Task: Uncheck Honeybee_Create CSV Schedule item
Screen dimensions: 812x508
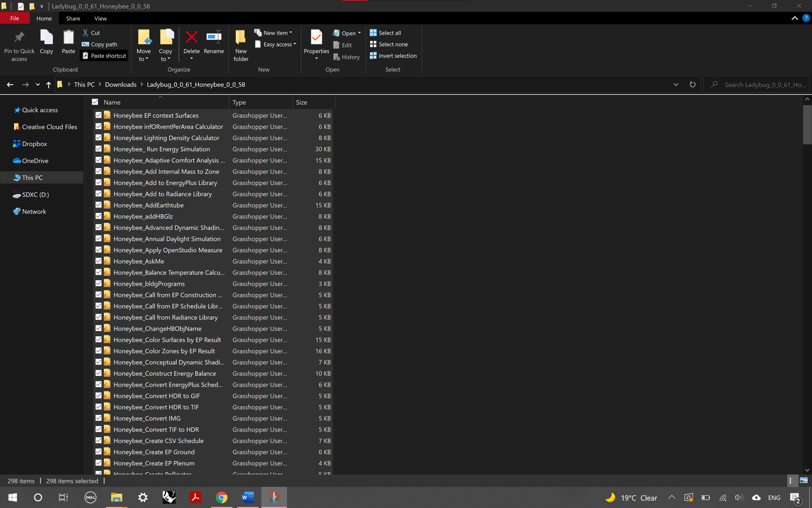Action: [x=98, y=440]
